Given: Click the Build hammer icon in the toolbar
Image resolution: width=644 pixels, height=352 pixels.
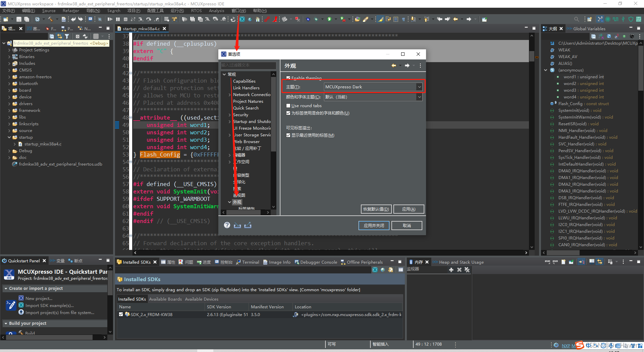Looking at the screenshot, I should click(50, 19).
